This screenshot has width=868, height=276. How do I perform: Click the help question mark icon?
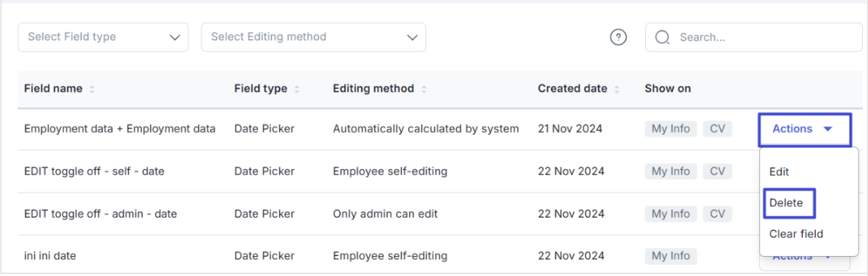(x=619, y=37)
